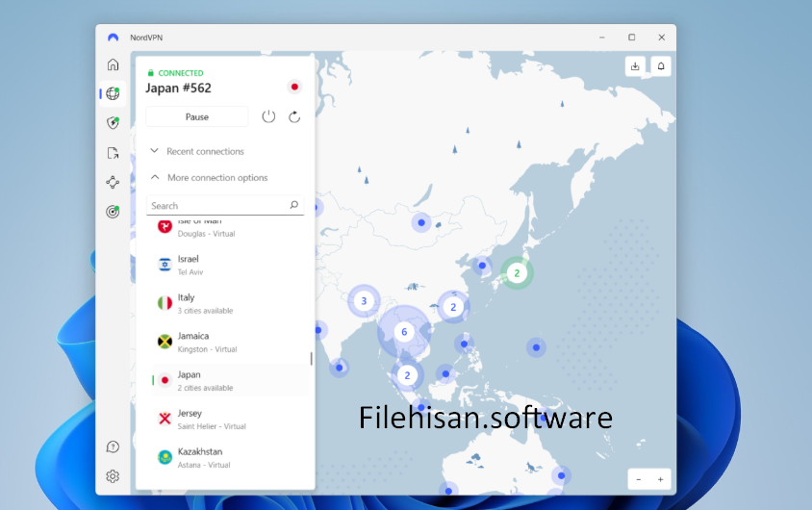Click China coast cluster marker 2
The image size is (812, 510).
(x=453, y=307)
